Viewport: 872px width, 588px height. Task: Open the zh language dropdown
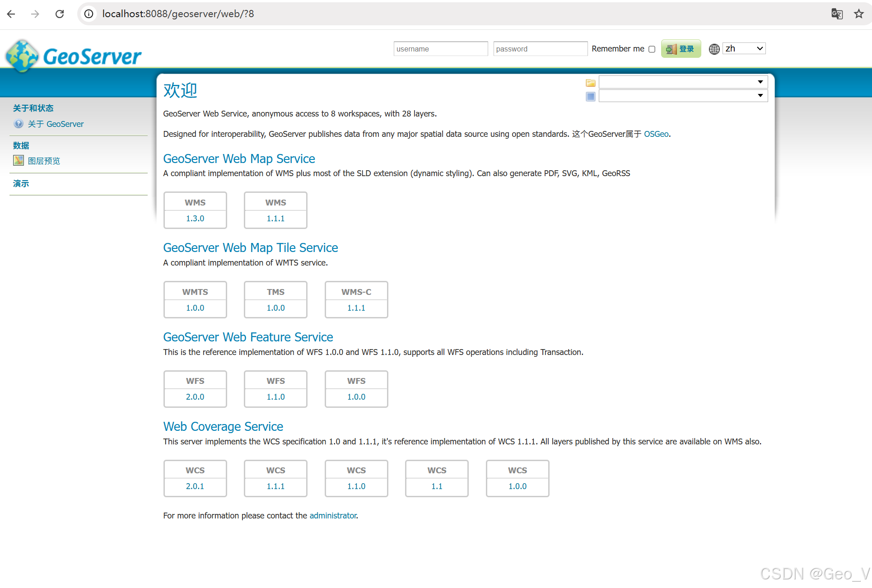pyautogui.click(x=744, y=48)
